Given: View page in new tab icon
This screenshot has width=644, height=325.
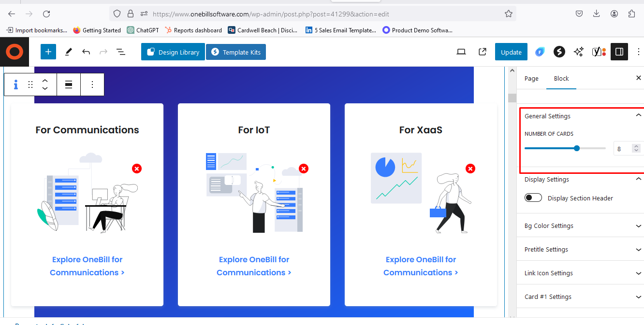Looking at the screenshot, I should [482, 52].
